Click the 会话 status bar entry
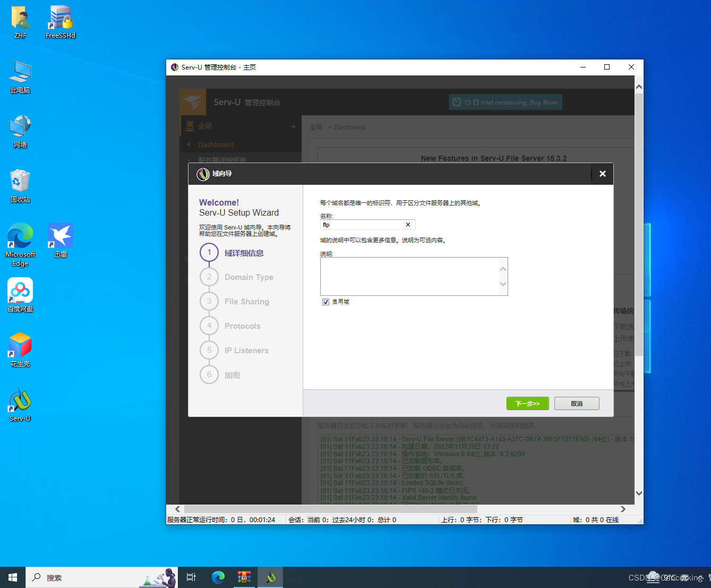This screenshot has height=588, width=711. (342, 520)
